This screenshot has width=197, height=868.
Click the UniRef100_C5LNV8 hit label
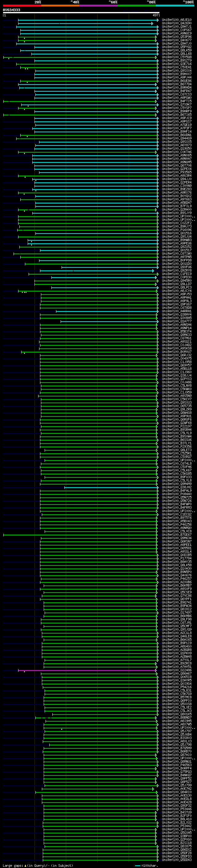(x=177, y=386)
